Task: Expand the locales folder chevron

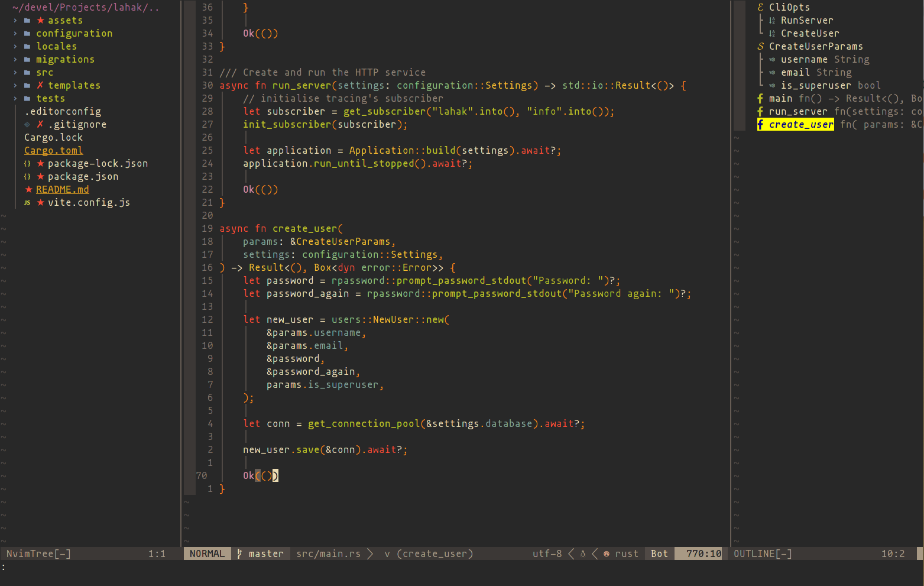Action: tap(15, 47)
